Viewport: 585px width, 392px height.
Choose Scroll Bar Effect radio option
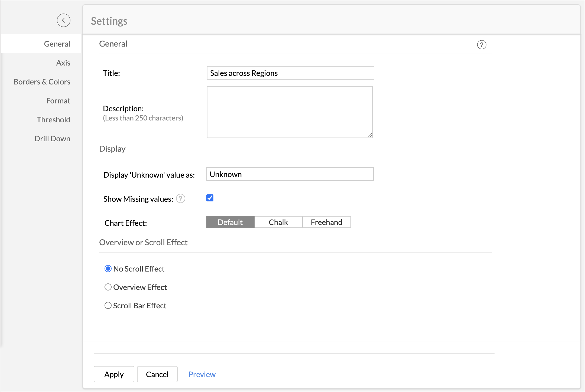108,305
